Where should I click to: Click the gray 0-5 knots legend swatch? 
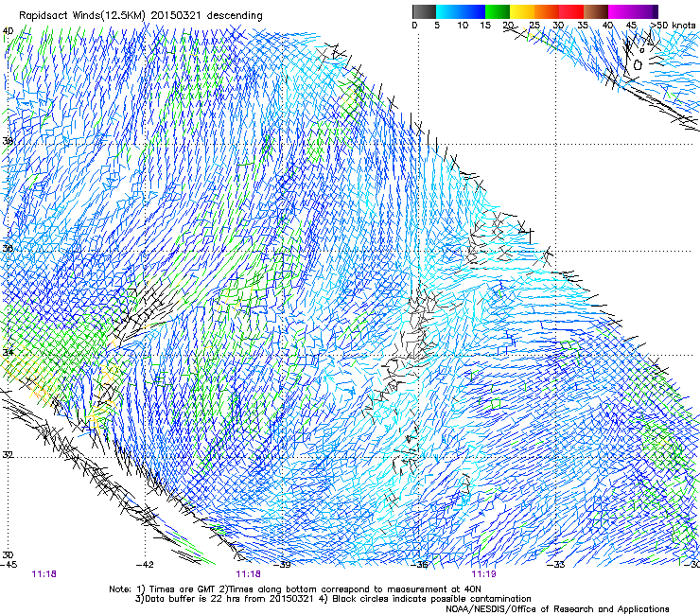click(x=424, y=12)
